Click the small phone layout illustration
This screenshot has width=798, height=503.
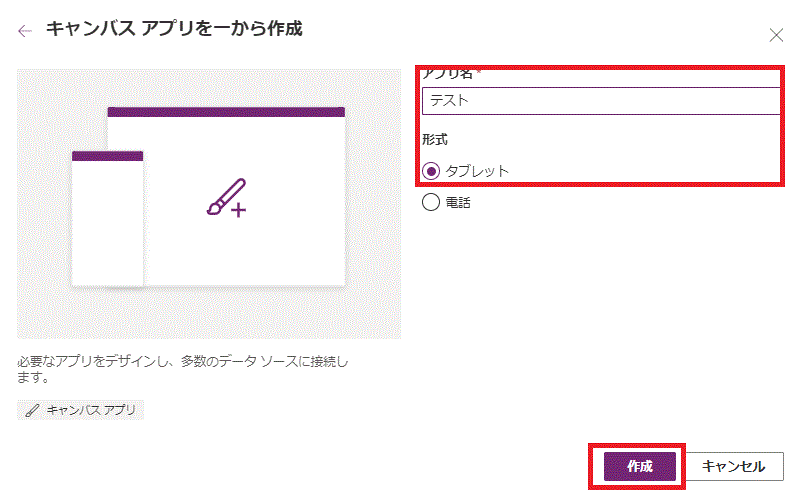pyautogui.click(x=107, y=225)
